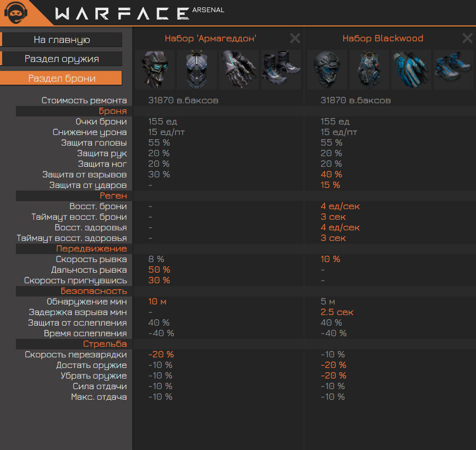Click the Таймаут восст. брони label
This screenshot has height=450, width=476.
click(79, 217)
